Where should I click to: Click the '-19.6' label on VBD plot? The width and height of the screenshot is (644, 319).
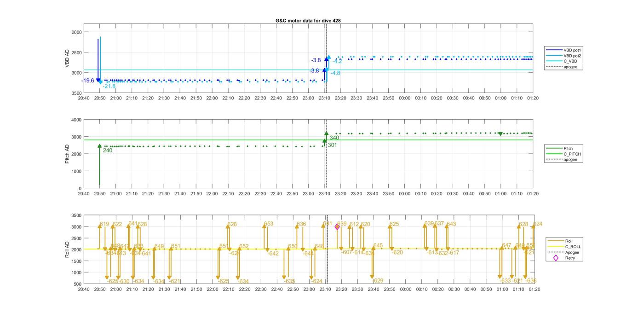click(x=88, y=81)
